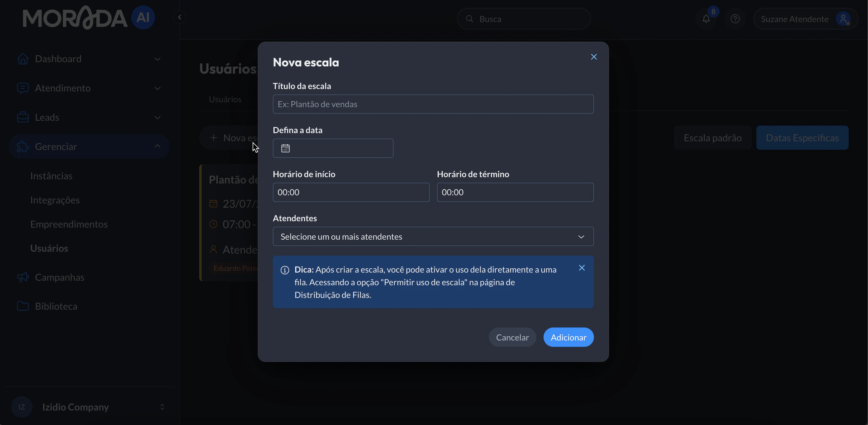Click the notification bell icon

[706, 19]
